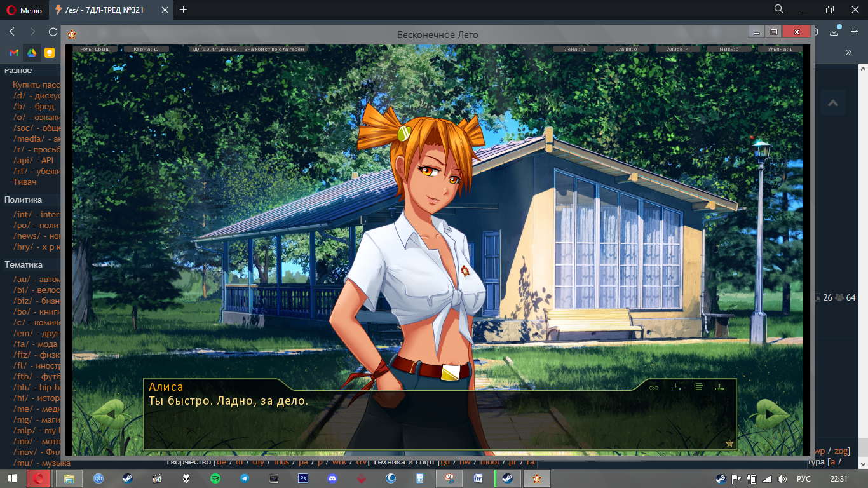
Task: Click the 'Мику: 0' relationship counter
Action: 729,49
